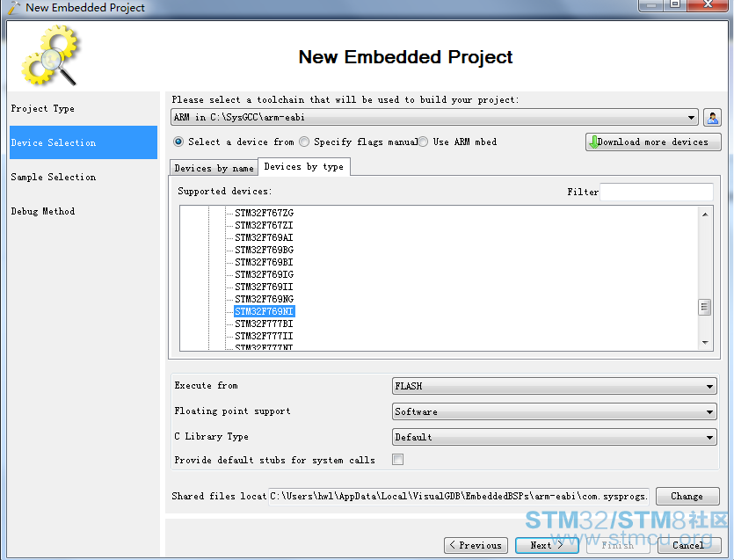Click the hammer icon in title bar
The width and height of the screenshot is (734, 560).
click(14, 8)
